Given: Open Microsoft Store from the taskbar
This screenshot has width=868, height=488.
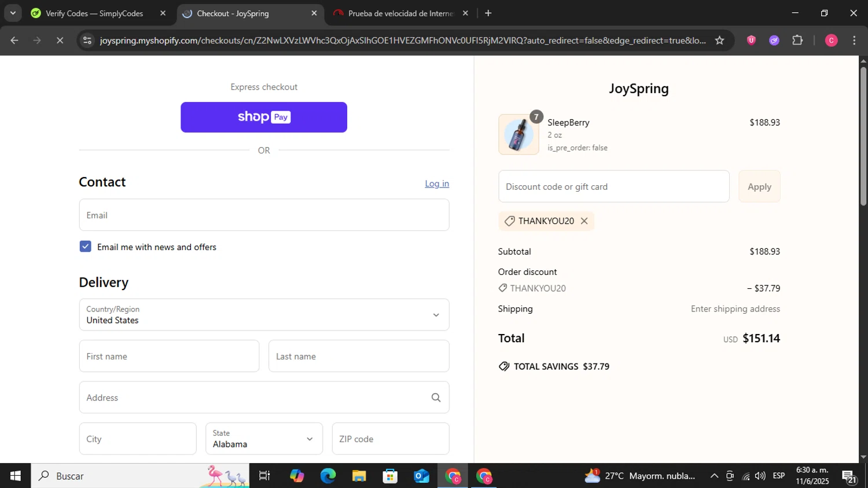Looking at the screenshot, I should 391,476.
